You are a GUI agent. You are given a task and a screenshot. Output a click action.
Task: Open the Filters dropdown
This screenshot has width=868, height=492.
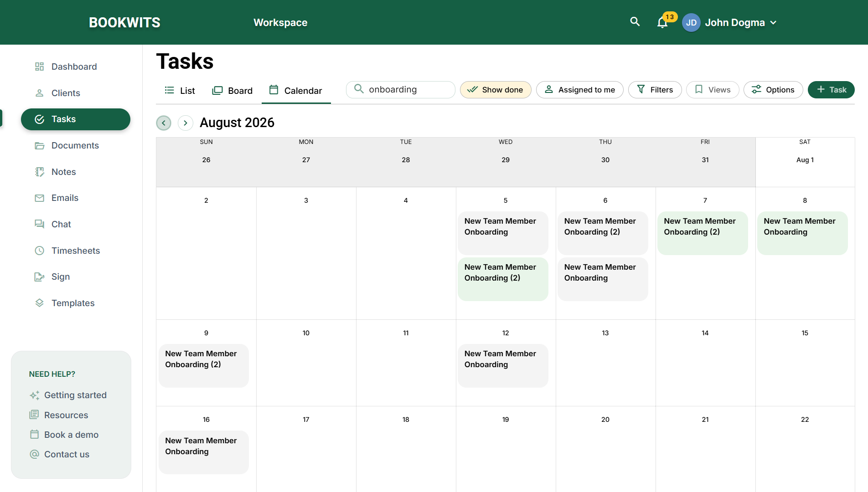655,90
